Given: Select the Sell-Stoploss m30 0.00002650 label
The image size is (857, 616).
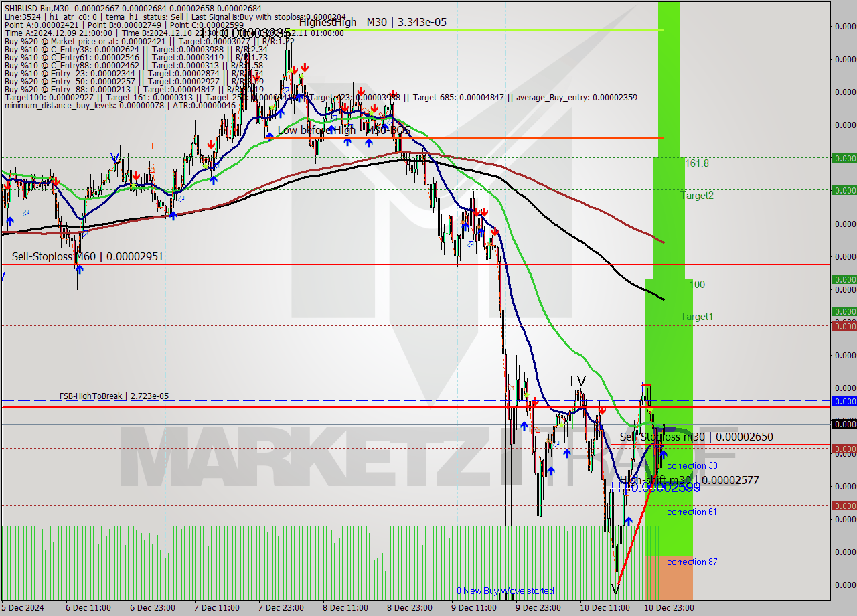Looking at the screenshot, I should coord(696,437).
